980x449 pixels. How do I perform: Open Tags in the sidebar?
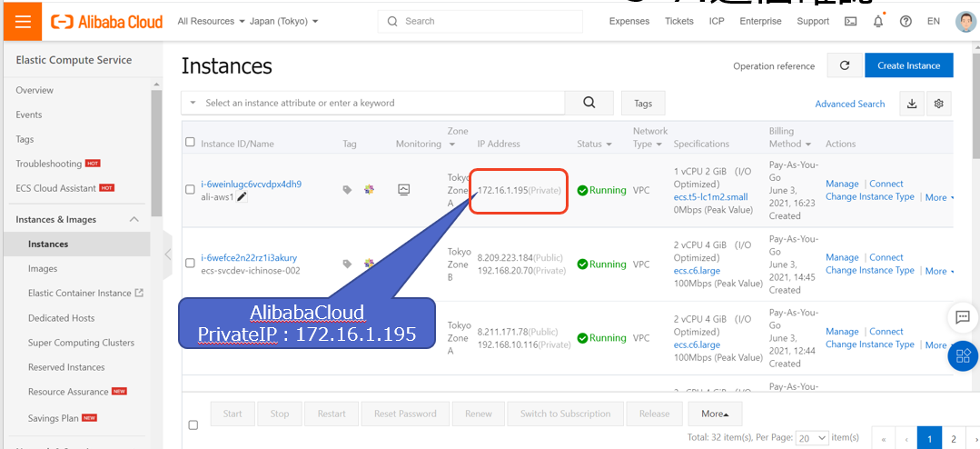coord(25,139)
